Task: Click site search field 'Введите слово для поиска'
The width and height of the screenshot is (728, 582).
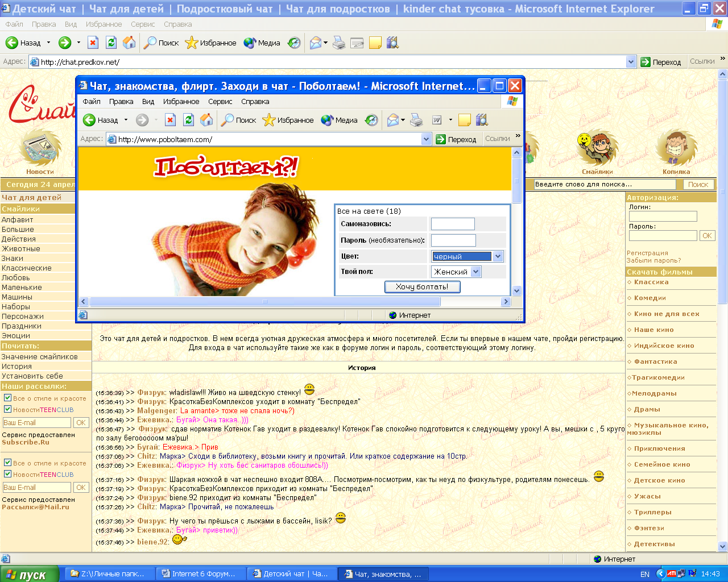Action: pyautogui.click(x=605, y=184)
